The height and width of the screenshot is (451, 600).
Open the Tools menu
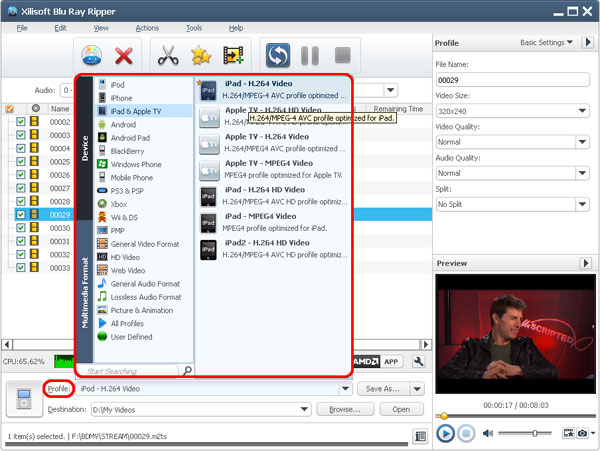194,28
